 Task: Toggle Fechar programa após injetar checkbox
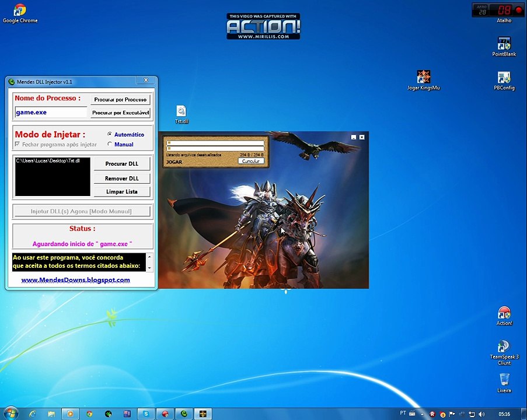[56, 144]
